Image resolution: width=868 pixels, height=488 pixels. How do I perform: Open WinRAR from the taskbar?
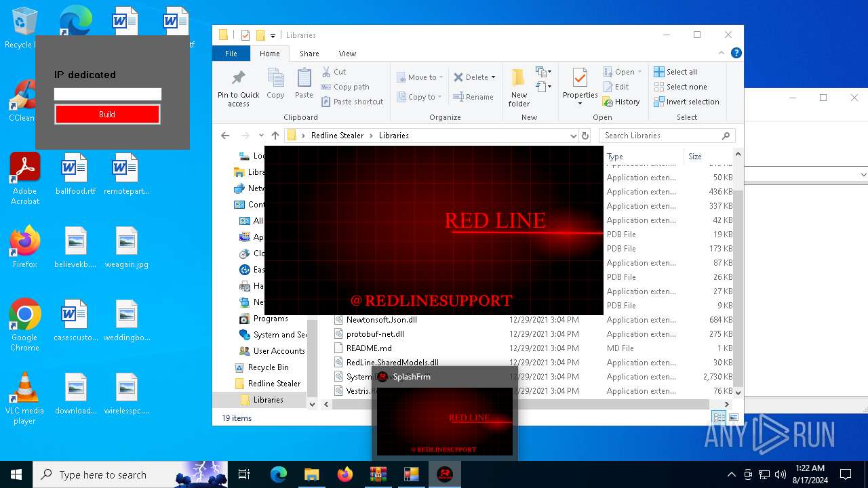378,474
